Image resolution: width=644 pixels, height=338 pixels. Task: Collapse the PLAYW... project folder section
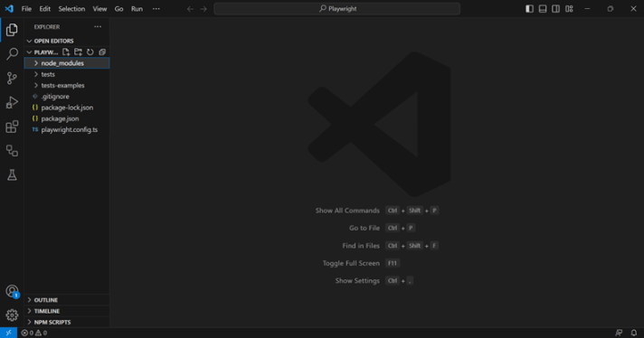pyautogui.click(x=43, y=52)
